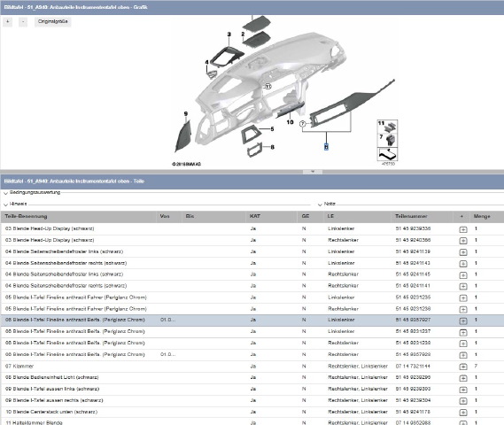Reset diagram using Originalgröße button
504x425 pixels.
(x=53, y=21)
